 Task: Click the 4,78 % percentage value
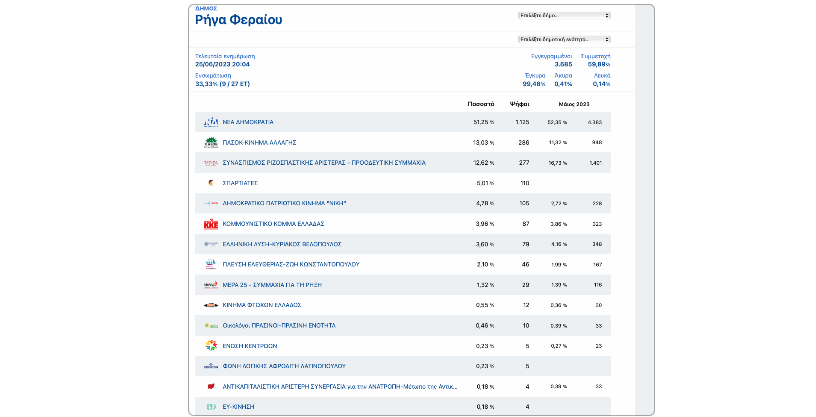click(485, 204)
